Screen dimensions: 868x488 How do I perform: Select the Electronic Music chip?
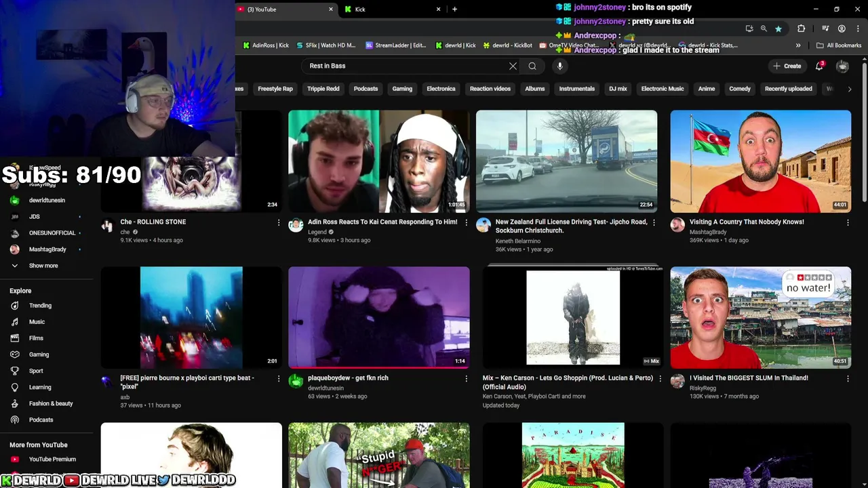coord(663,89)
